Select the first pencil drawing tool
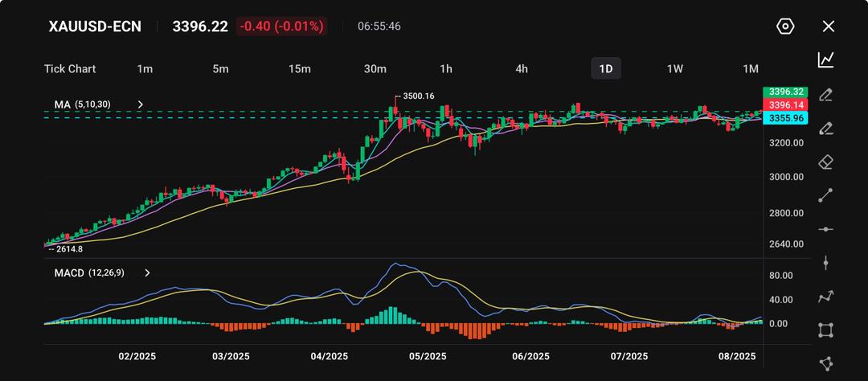Screen dimensions: 868x381 point(825,95)
